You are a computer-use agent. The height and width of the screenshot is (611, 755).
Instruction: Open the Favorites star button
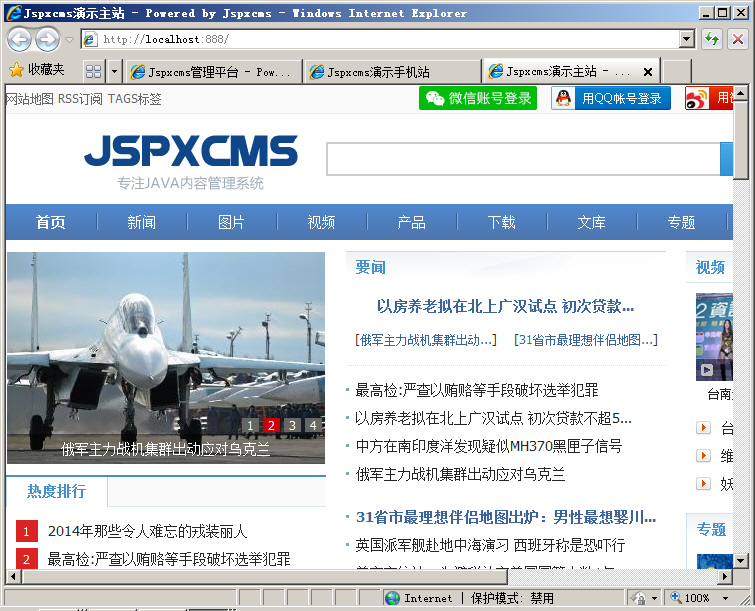click(17, 70)
